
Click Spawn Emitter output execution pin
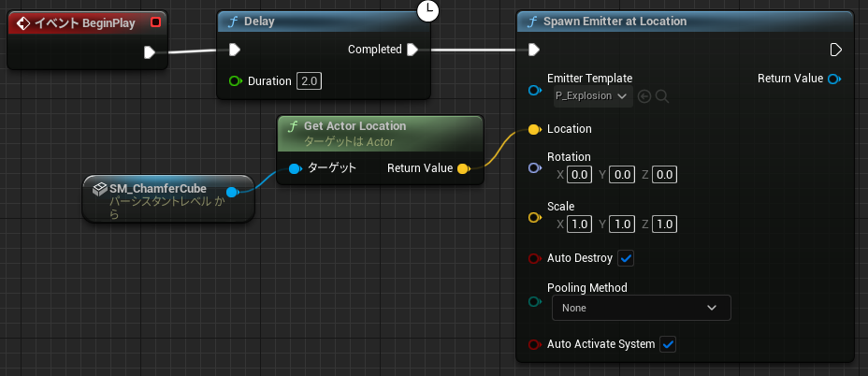pos(836,50)
